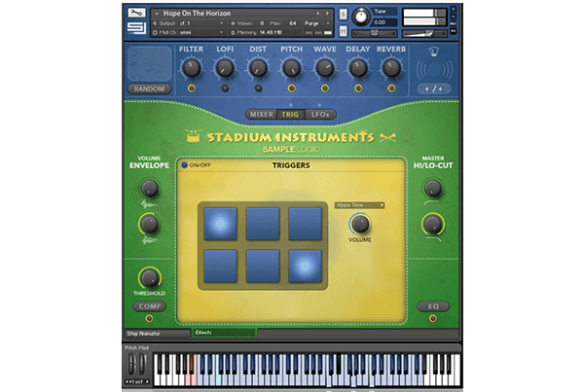
Task: Trigger the bottom-left trigger pad
Action: point(221,267)
